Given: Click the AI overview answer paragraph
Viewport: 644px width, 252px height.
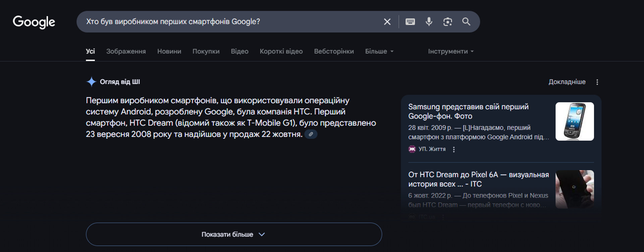Looking at the screenshot, I should pos(231,117).
